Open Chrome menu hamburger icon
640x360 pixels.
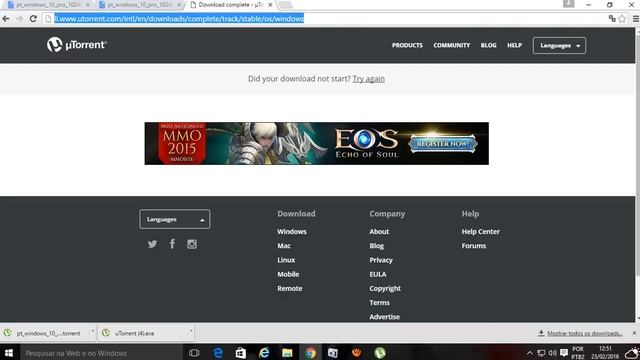[636, 19]
